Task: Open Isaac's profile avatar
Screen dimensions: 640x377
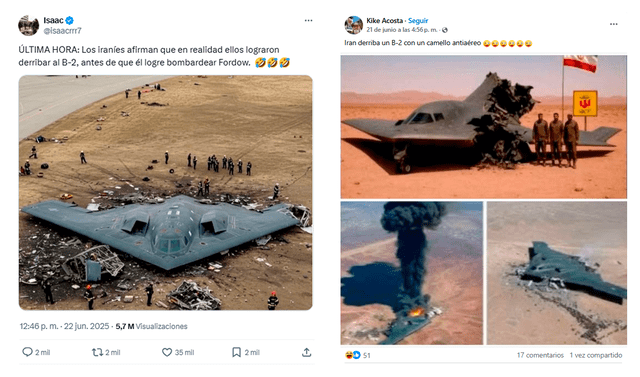Action: click(x=29, y=25)
